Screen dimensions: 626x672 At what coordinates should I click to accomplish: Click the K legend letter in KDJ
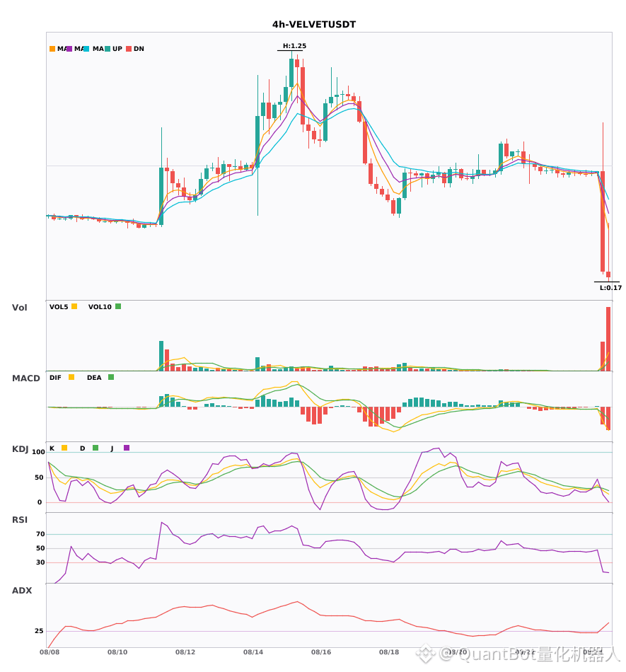(52, 448)
